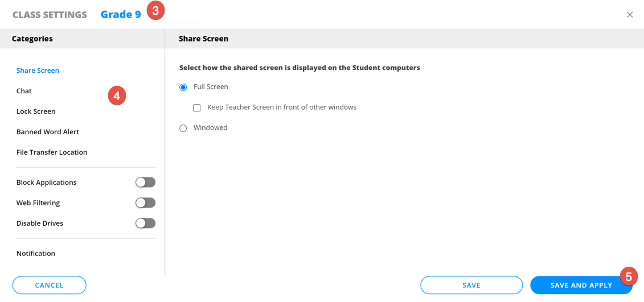Check Keep Teacher Screen in front
Image resolution: width=644 pixels, height=302 pixels.
pos(197,108)
